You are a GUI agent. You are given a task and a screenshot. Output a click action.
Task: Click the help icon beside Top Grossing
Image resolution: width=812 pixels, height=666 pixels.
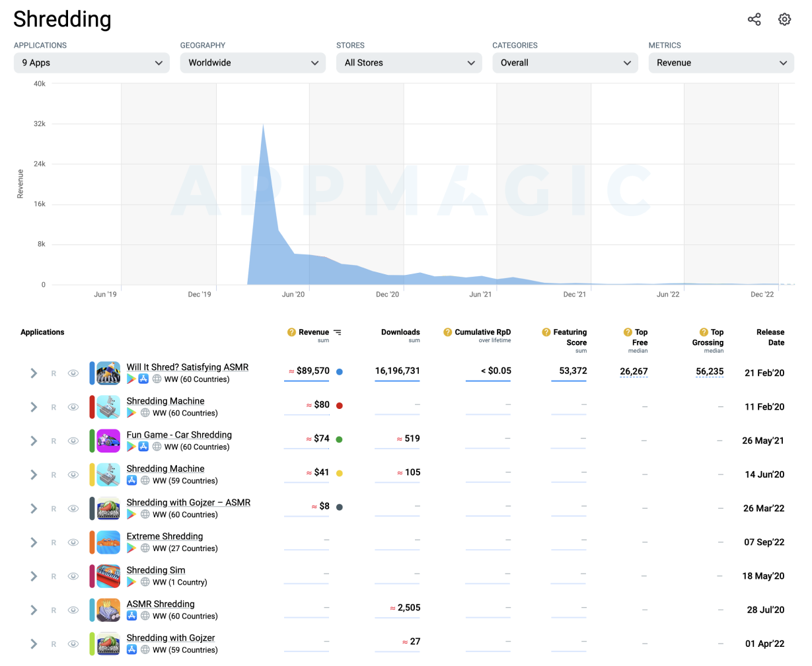(x=704, y=332)
